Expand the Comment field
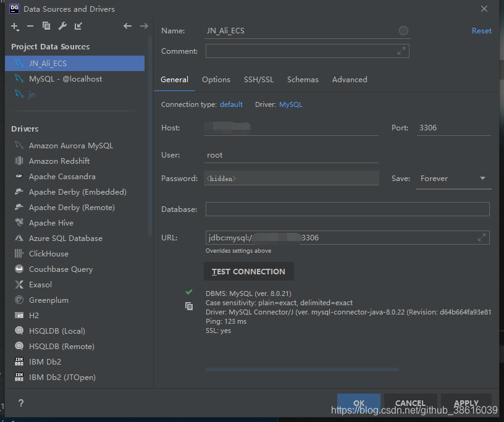 pyautogui.click(x=401, y=51)
